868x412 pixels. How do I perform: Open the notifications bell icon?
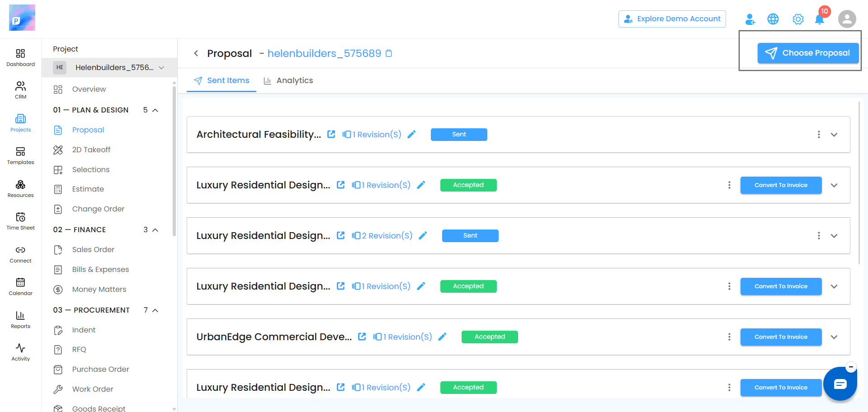[819, 19]
